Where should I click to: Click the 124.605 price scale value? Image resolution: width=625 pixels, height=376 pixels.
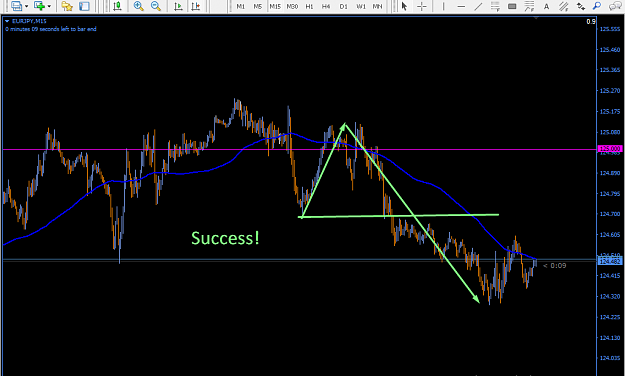click(610, 234)
